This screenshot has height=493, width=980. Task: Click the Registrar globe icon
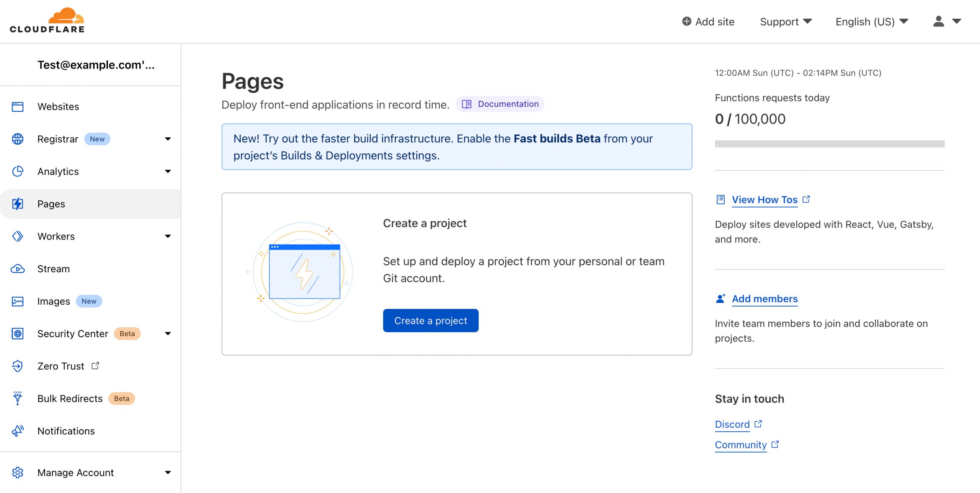18,139
